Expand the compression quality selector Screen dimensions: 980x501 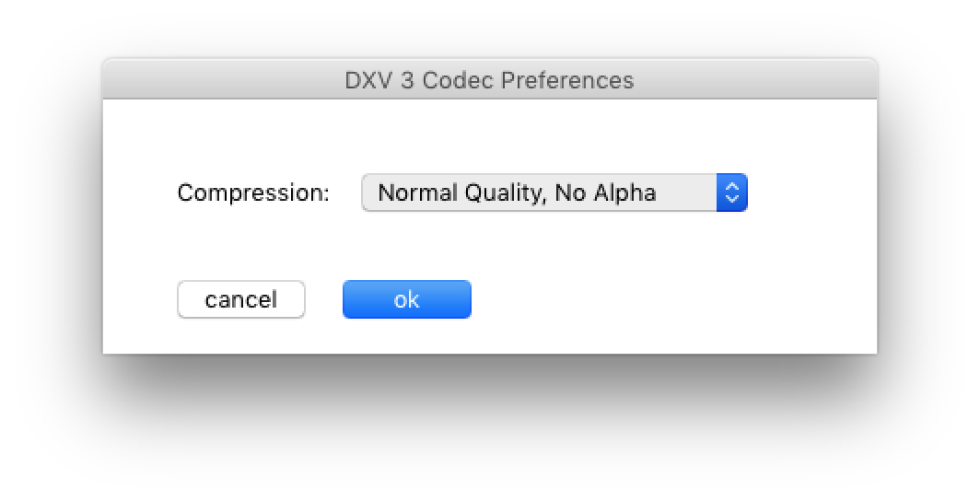(554, 192)
